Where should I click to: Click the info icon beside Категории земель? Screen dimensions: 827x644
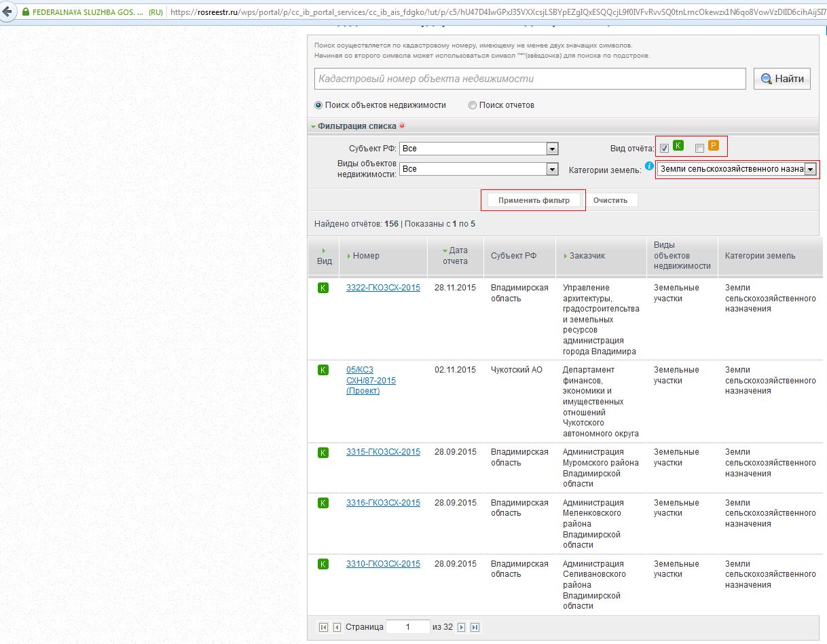pos(649,166)
